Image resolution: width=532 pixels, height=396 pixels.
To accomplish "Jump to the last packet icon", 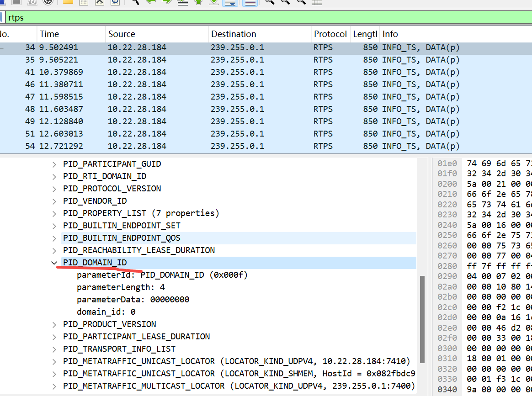I will (213, 2).
